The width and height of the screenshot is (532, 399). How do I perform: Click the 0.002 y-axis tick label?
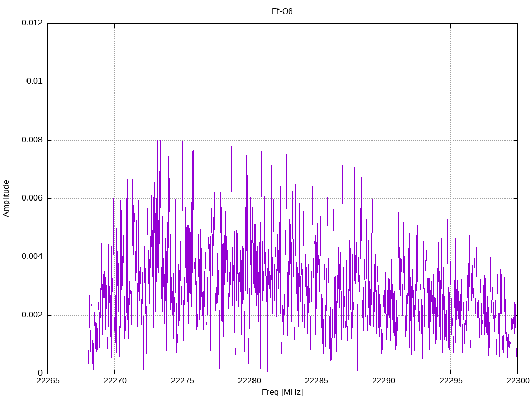point(32,315)
